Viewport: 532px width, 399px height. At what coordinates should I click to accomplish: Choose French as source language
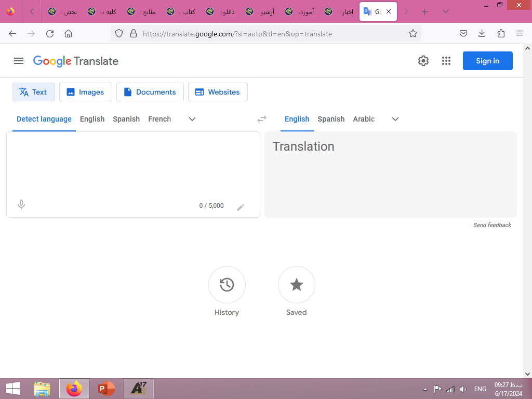(159, 119)
